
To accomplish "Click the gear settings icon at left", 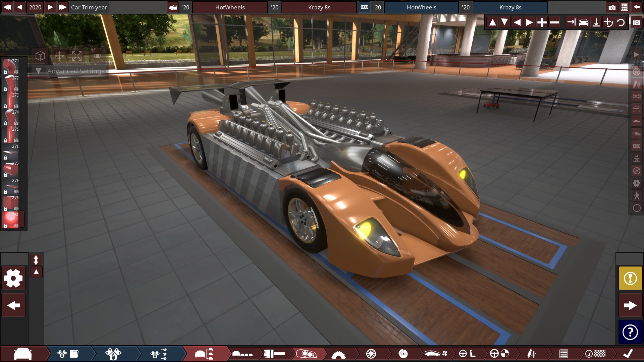I will click(13, 278).
